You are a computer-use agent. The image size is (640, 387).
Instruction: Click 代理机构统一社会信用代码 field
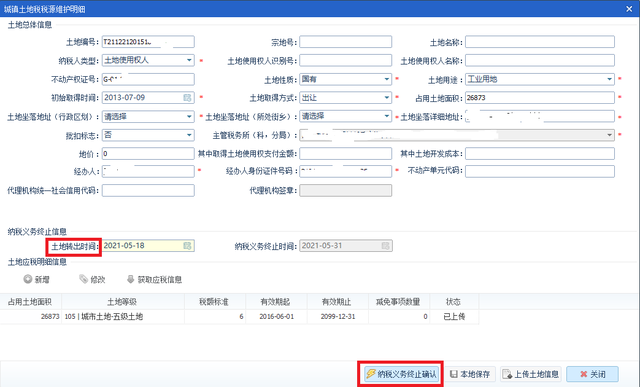pos(148,191)
